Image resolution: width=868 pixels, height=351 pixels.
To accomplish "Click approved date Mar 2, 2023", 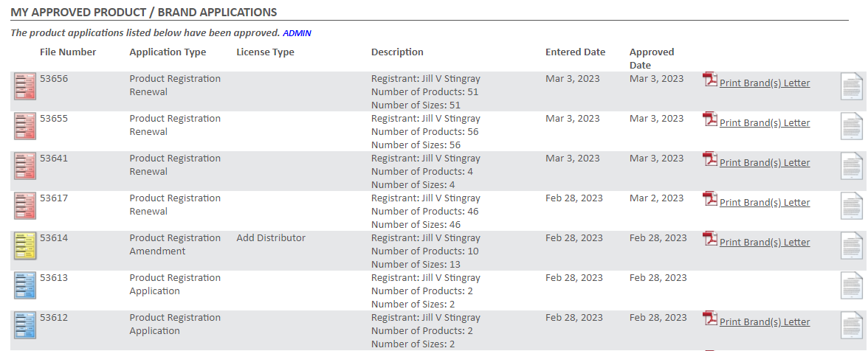I will click(x=657, y=198).
